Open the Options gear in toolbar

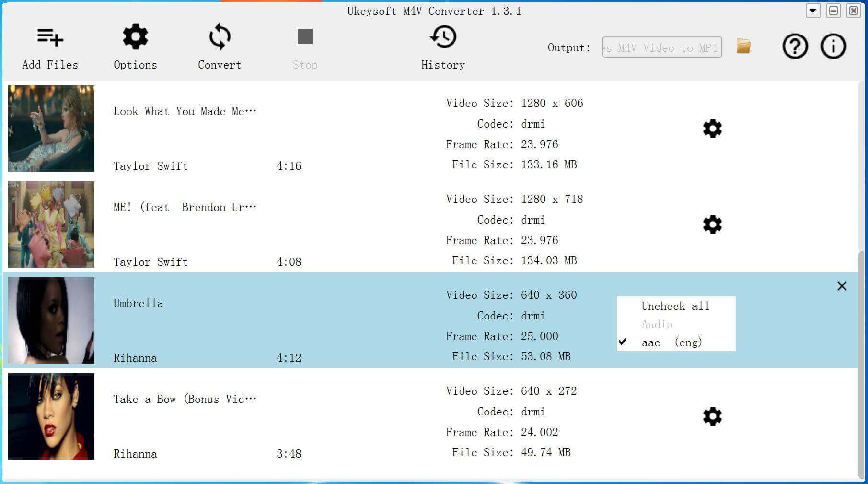(136, 36)
